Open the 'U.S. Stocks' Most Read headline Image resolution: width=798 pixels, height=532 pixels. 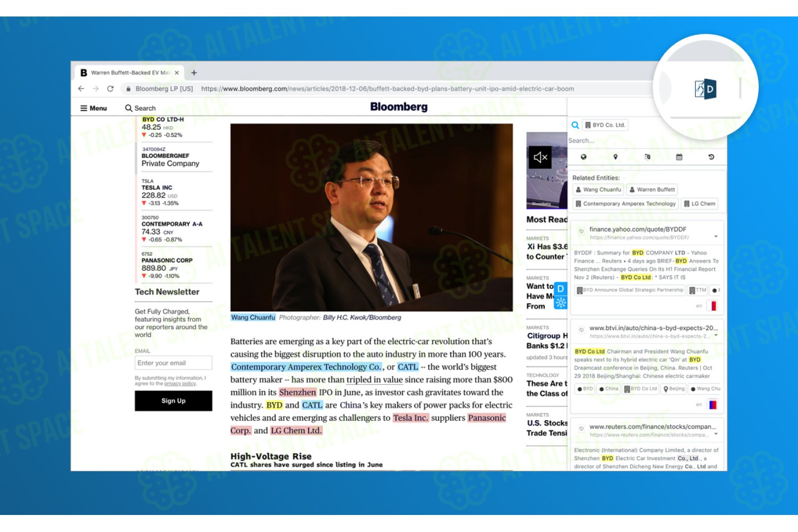point(547,428)
